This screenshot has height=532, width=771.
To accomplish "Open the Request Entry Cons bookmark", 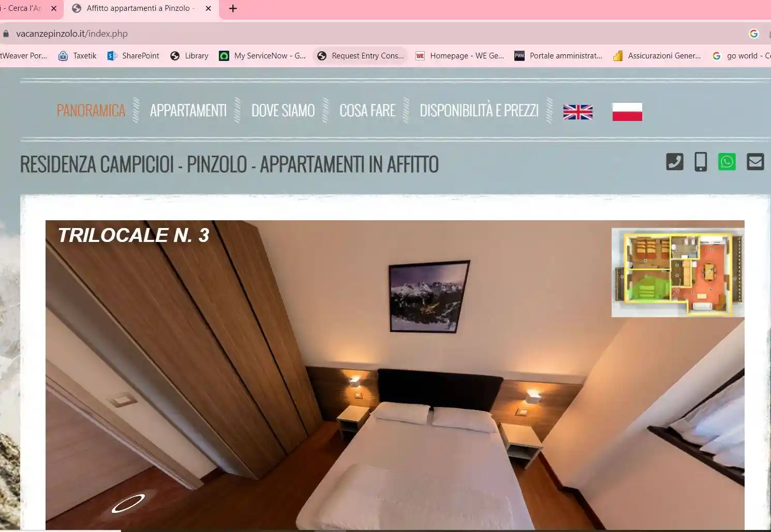I will click(361, 55).
